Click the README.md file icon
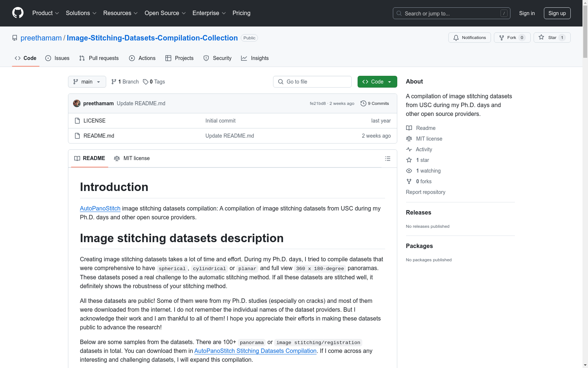This screenshot has height=368, width=588. pyautogui.click(x=77, y=136)
